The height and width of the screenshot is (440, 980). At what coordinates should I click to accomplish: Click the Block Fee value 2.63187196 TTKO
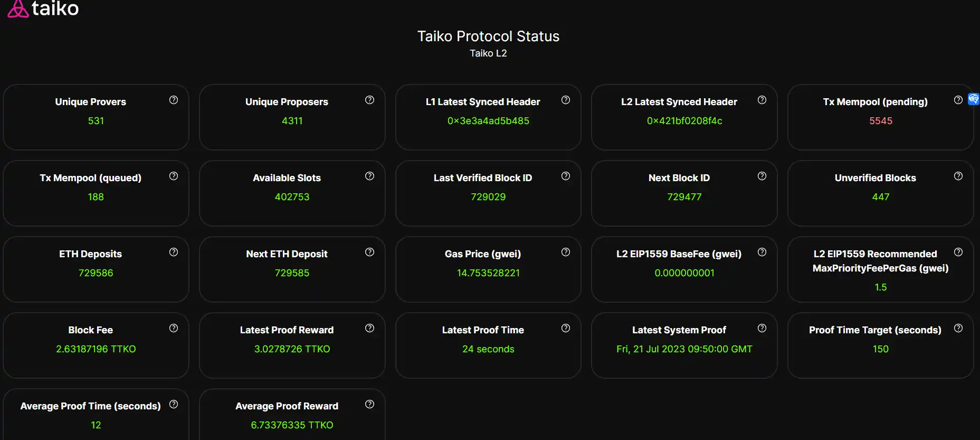[96, 349]
